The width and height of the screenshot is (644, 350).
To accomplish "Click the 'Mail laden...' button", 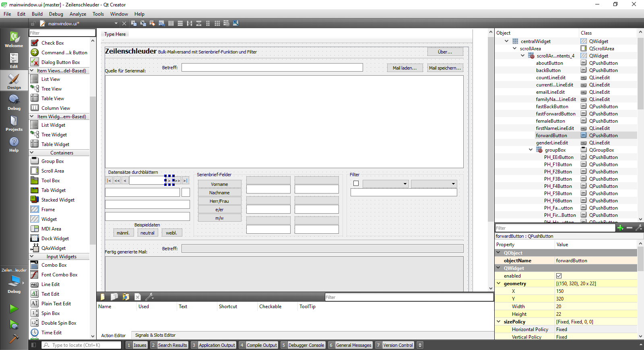I will pyautogui.click(x=405, y=68).
